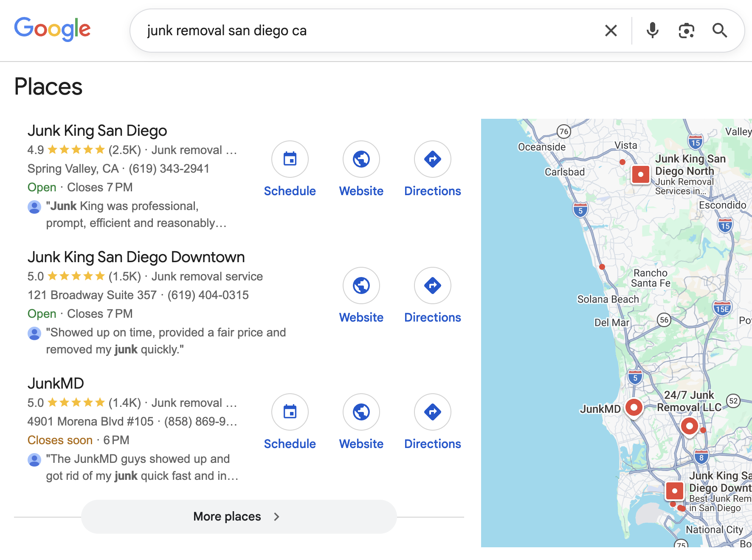Click the Junk King San Diego North map marker
This screenshot has height=560, width=752.
(x=640, y=174)
